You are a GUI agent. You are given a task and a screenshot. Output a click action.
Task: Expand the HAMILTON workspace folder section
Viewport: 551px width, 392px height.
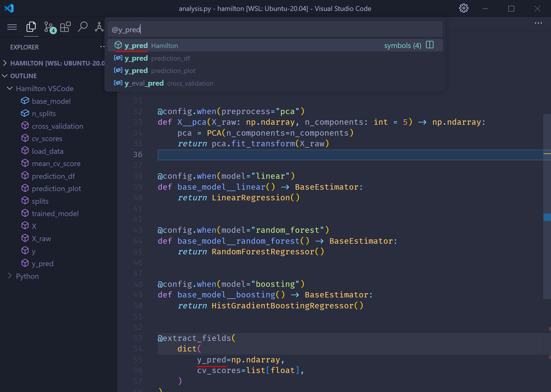[x=5, y=63]
